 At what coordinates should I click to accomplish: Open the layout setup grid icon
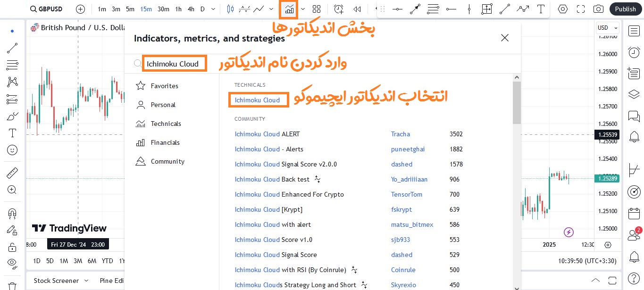[x=316, y=9]
